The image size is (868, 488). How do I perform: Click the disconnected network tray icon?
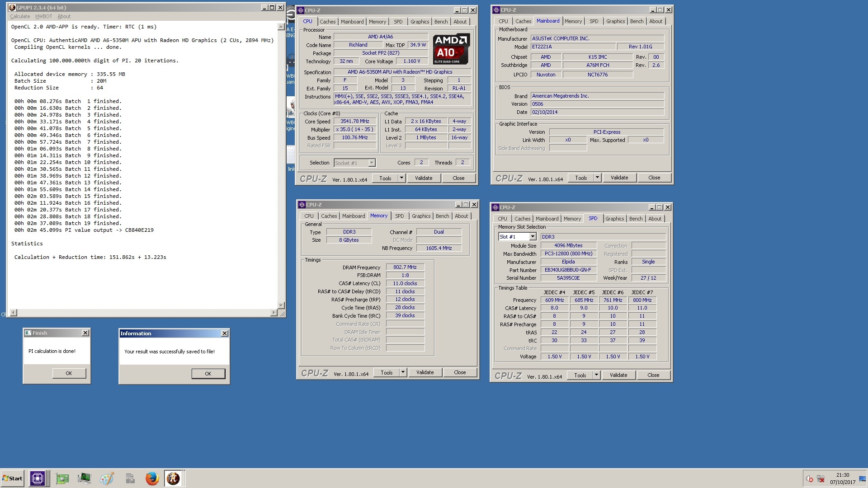coord(821,479)
